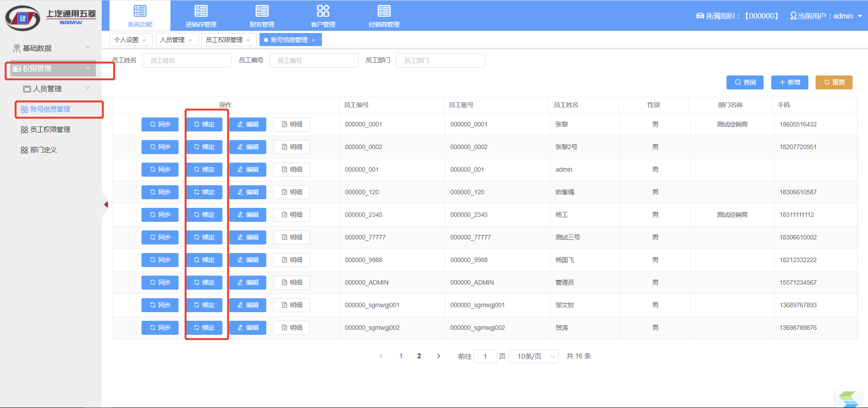868x408 pixels.
Task: Select page 1 in pagination
Action: [401, 356]
